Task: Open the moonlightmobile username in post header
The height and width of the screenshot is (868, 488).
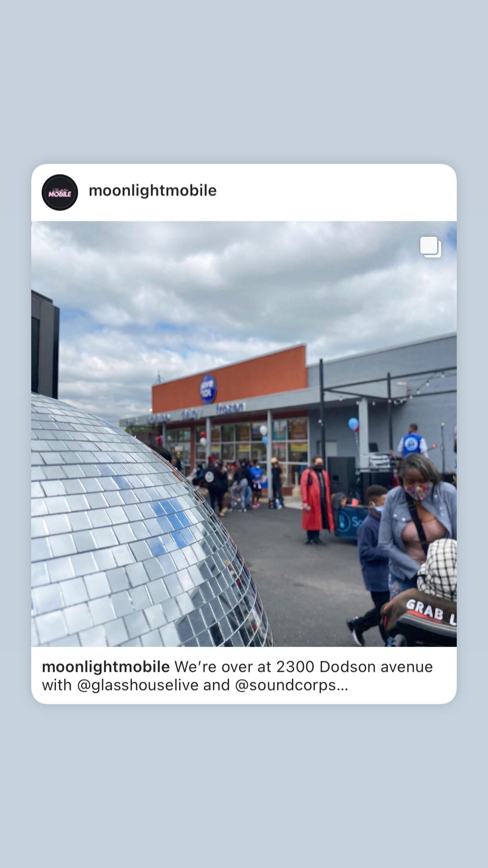Action: [153, 191]
